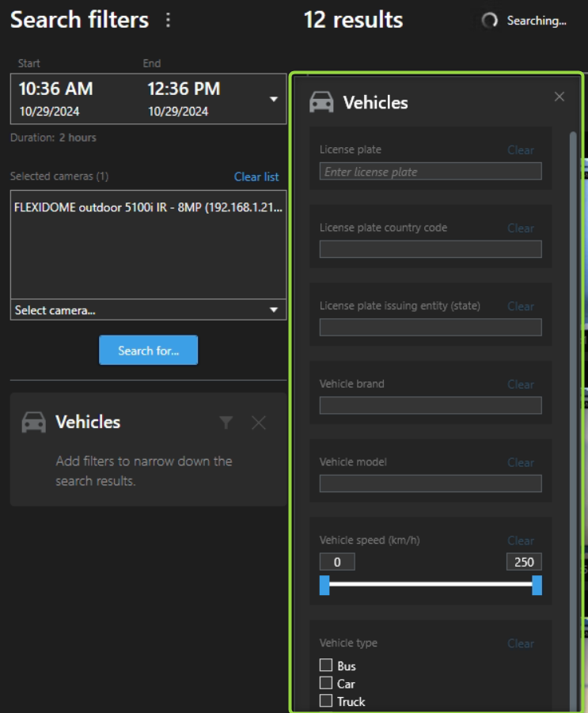Click the Enter license plate input field
This screenshot has height=713, width=588.
pyautogui.click(x=431, y=172)
